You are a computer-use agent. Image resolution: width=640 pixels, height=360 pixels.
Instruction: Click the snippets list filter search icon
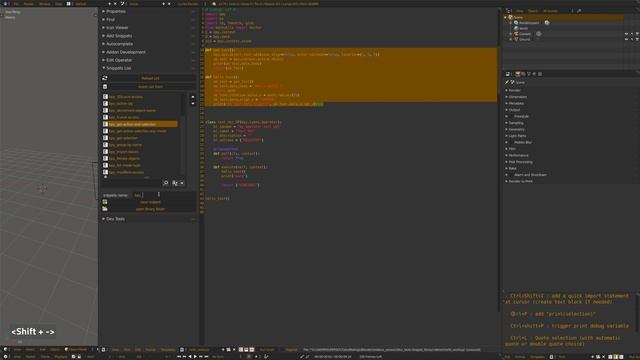click(x=166, y=183)
